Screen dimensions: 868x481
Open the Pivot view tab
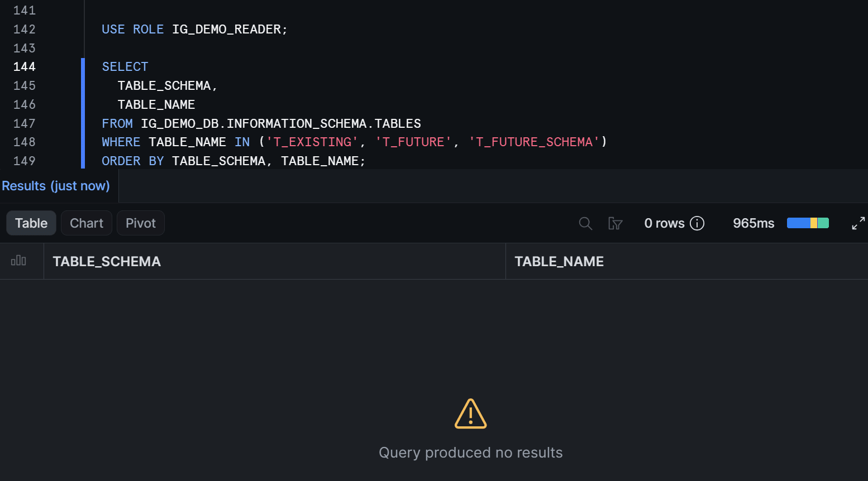pyautogui.click(x=141, y=223)
